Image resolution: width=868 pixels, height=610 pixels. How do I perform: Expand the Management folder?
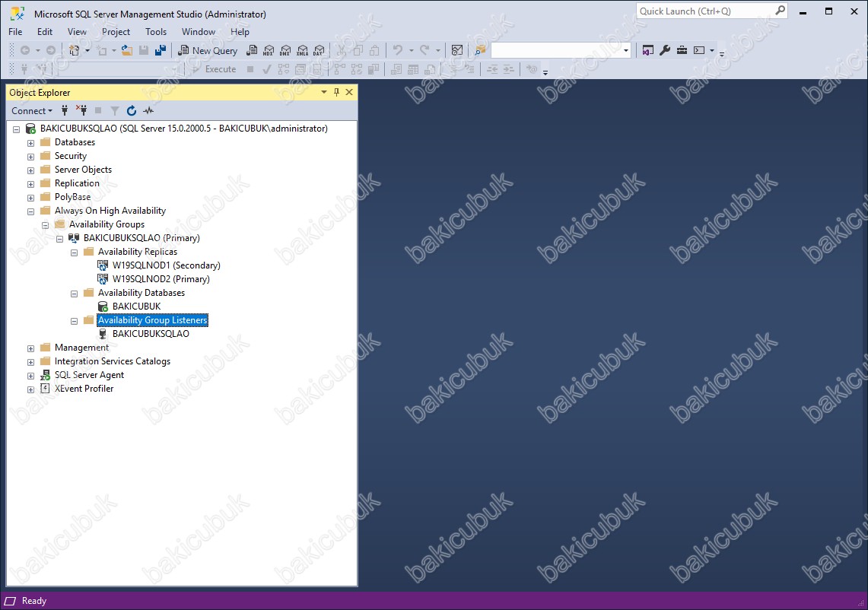30,348
